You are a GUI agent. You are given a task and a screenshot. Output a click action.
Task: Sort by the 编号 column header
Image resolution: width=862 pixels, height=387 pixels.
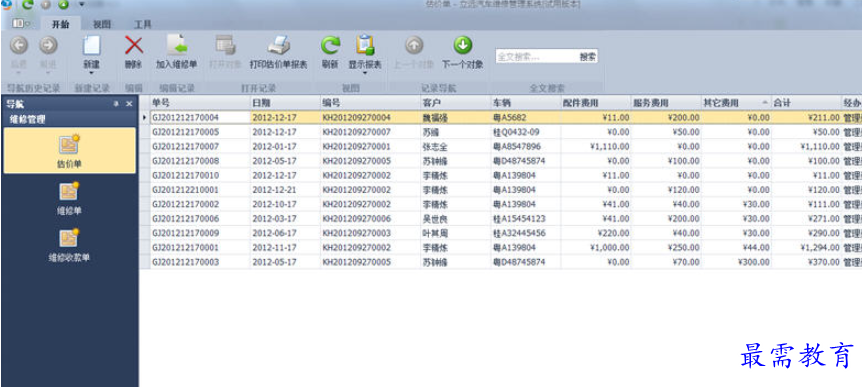[370, 103]
